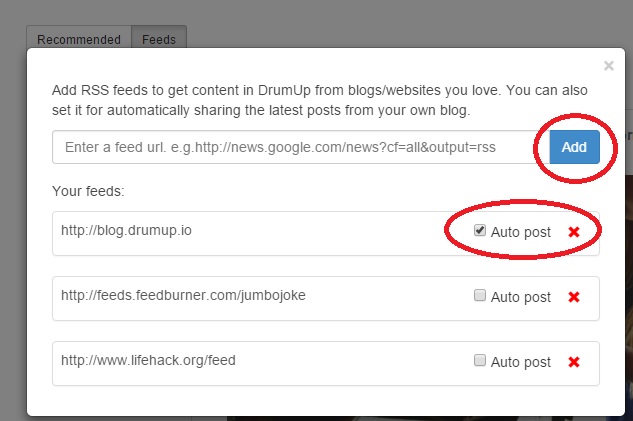Image resolution: width=633 pixels, height=421 pixels.
Task: Open the Feeds tab
Action: tap(159, 39)
